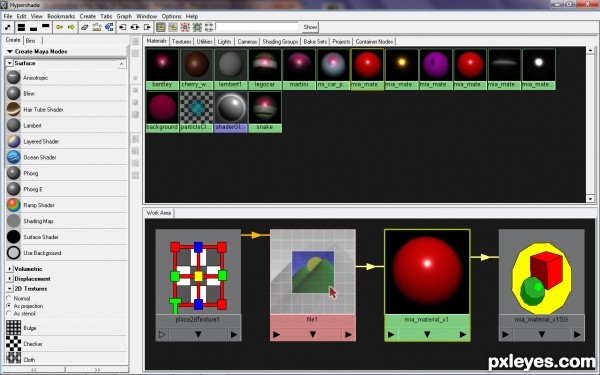Create a Checker 2D texture
Image resolution: width=600 pixels, height=375 pixels.
[x=66, y=344]
